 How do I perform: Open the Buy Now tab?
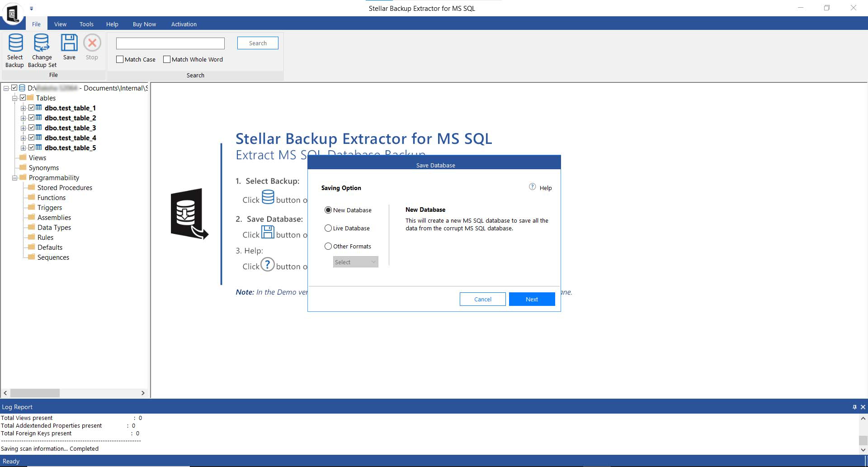(144, 24)
